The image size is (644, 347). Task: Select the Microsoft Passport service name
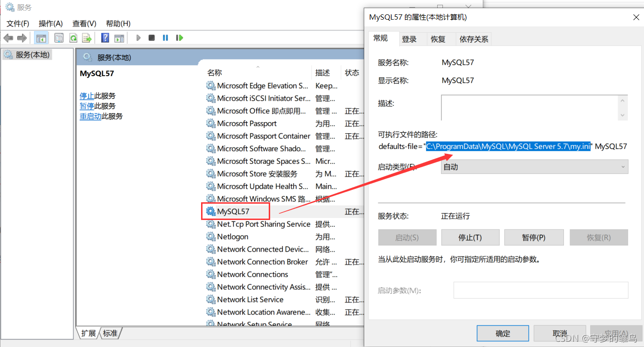(x=247, y=123)
